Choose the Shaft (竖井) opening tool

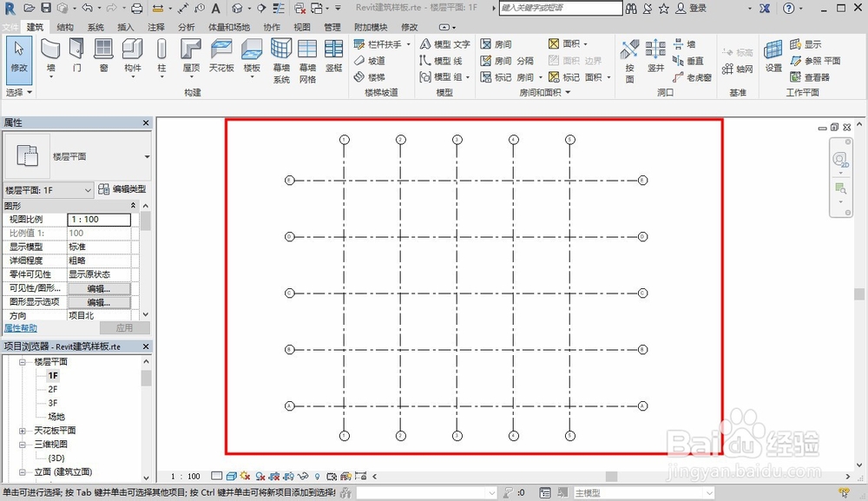pyautogui.click(x=655, y=56)
